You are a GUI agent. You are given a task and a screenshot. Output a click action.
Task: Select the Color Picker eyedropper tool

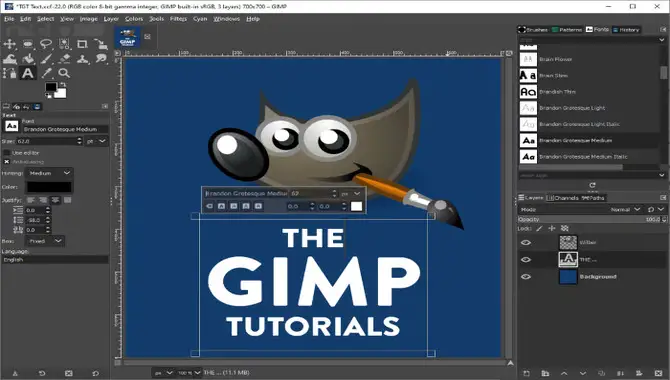click(x=46, y=73)
